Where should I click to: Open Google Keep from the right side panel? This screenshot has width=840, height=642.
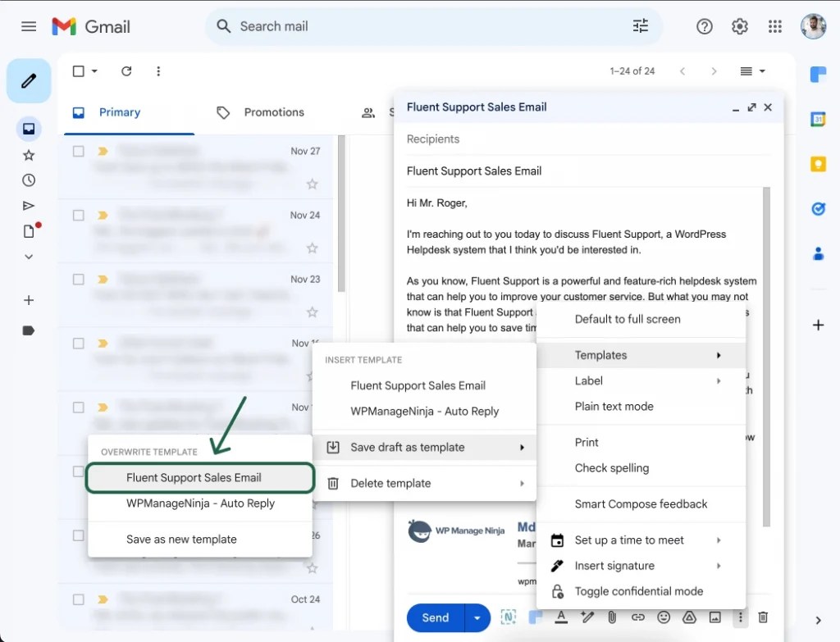pos(818,163)
